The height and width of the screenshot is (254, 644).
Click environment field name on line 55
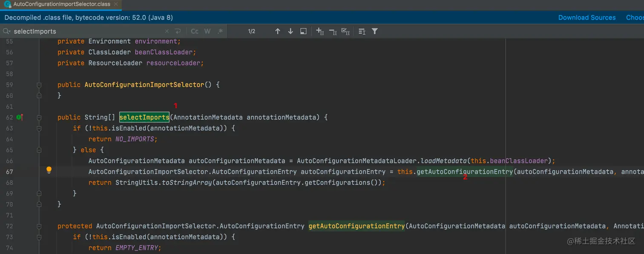click(157, 41)
